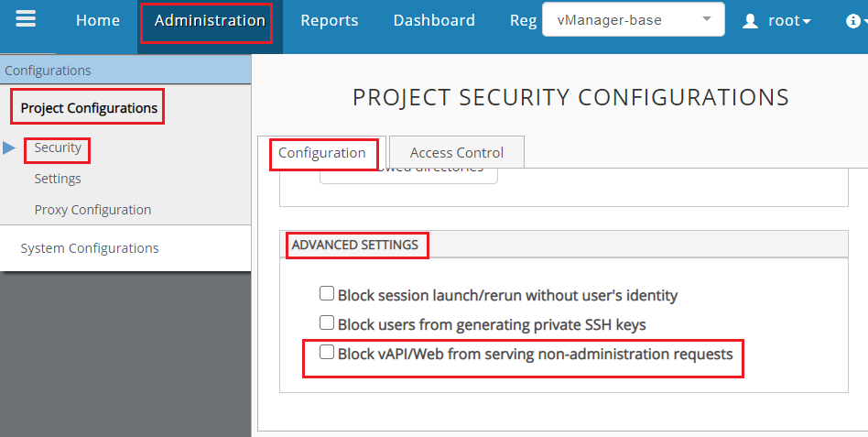Enable Block session launch/rerun without user's identity
The image size is (868, 437).
(326, 294)
